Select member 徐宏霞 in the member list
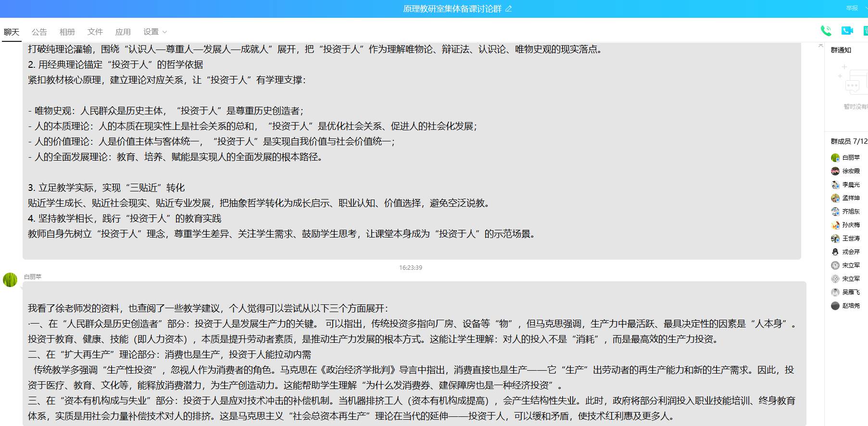This screenshot has height=426, width=868. tap(851, 171)
